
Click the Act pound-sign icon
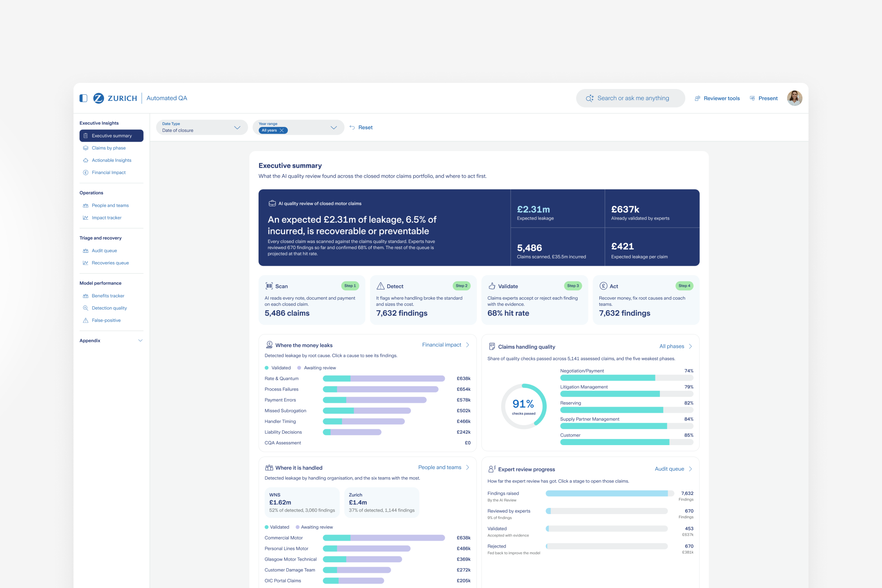(x=604, y=286)
